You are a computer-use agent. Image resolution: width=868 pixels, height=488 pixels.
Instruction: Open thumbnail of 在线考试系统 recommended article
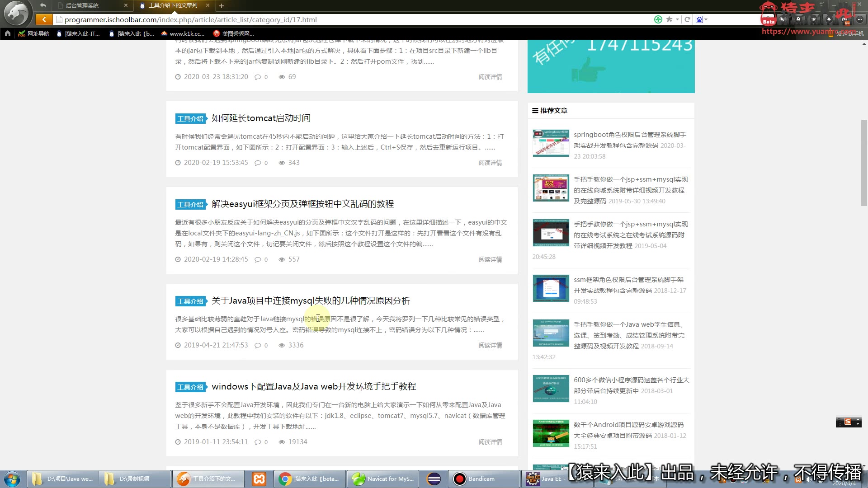click(551, 233)
